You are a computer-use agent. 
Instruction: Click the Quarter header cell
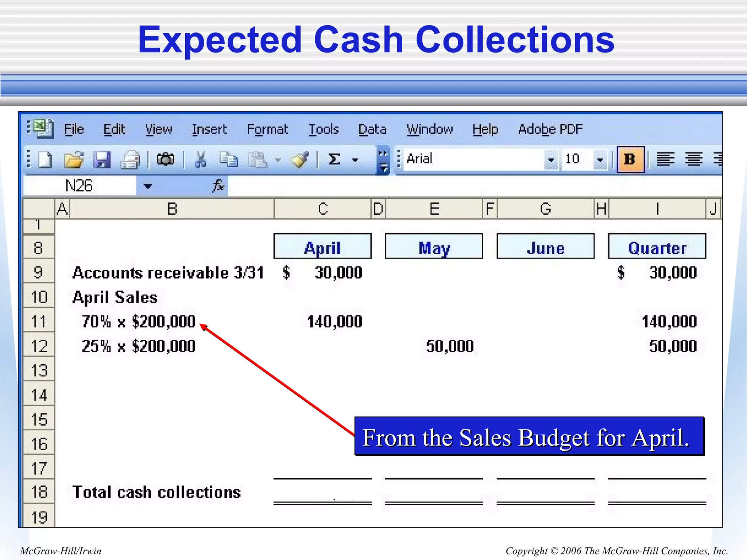tap(657, 247)
